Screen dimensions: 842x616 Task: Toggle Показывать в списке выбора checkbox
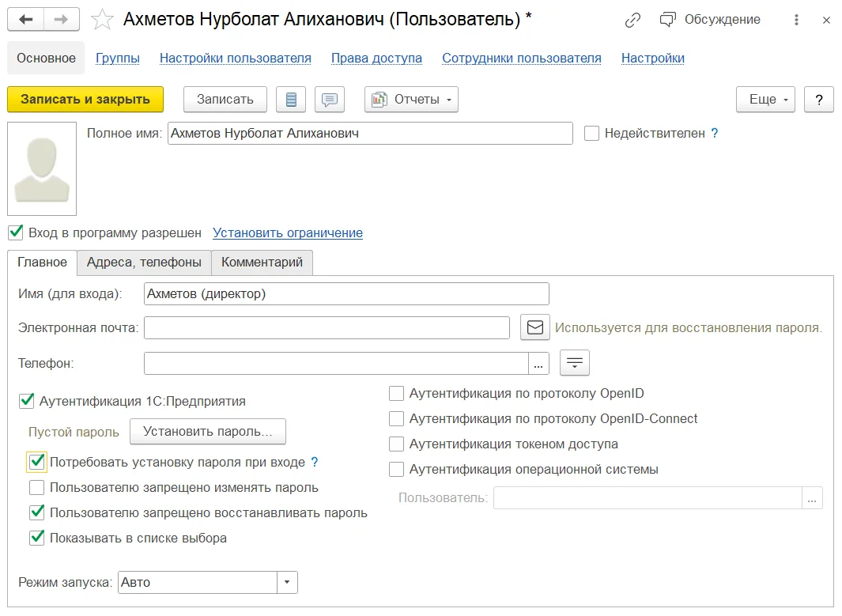click(x=37, y=539)
